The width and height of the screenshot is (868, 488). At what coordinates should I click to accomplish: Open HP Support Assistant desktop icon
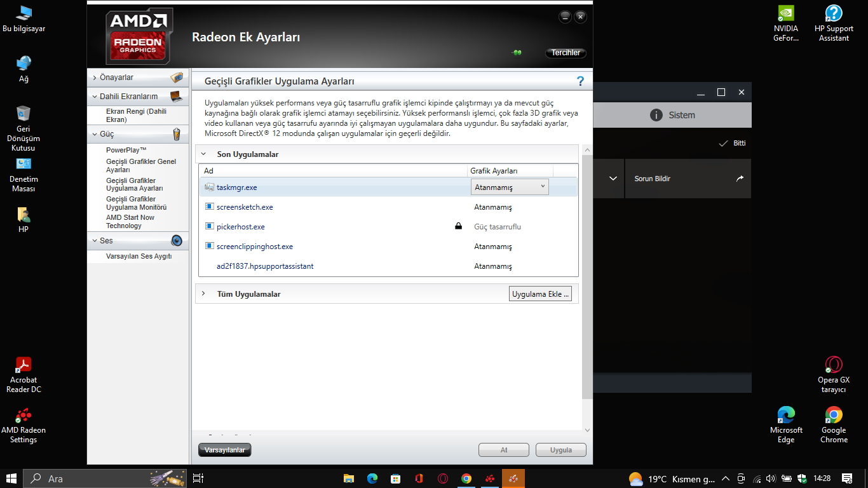click(x=834, y=23)
